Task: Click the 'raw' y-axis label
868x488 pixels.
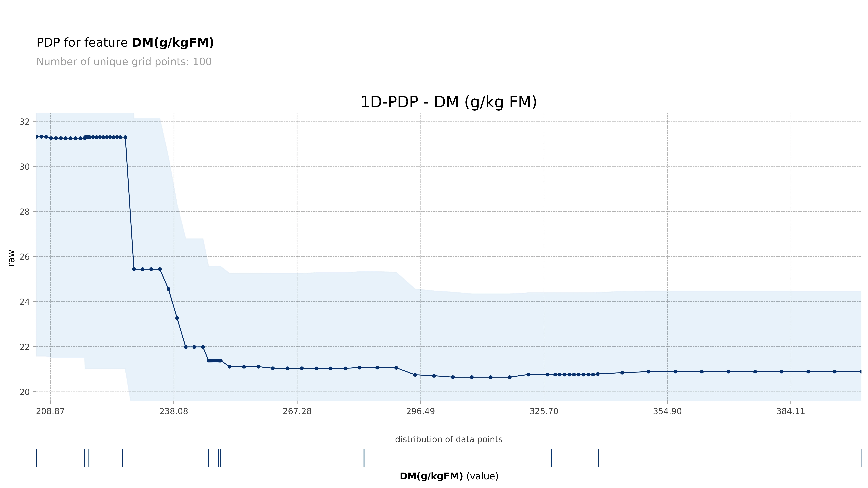Action: pyautogui.click(x=11, y=258)
